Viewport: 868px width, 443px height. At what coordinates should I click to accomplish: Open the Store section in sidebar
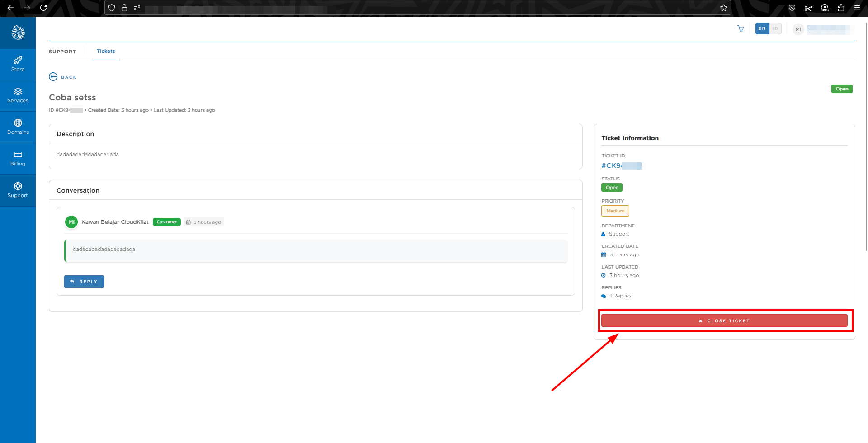18,64
